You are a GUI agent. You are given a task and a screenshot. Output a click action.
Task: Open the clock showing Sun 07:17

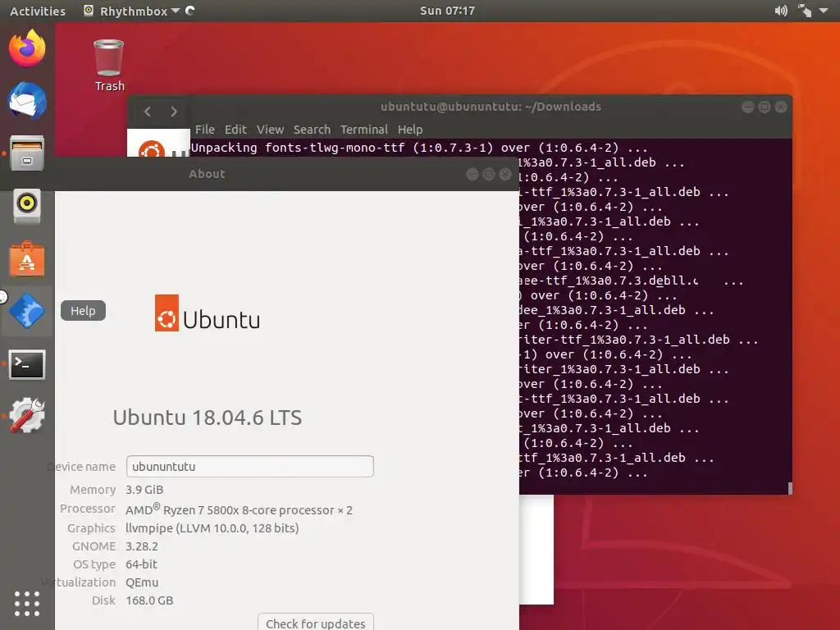[447, 11]
